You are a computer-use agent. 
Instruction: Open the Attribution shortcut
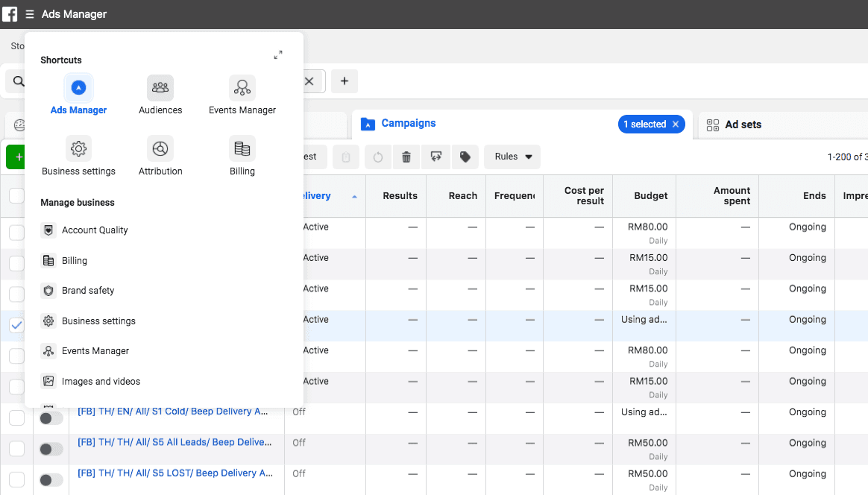tap(160, 154)
